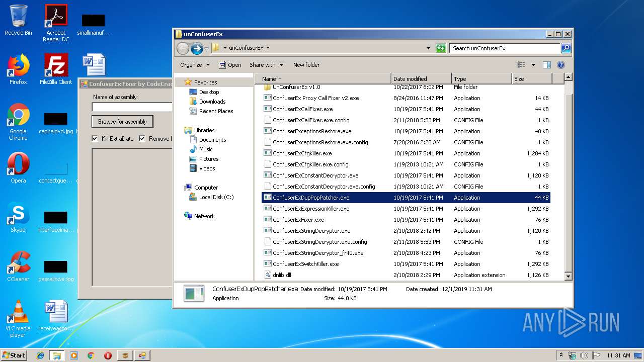Viewport: 644px width, 362px height.
Task: Open CCleaner desktop shortcut
Action: coord(18,266)
